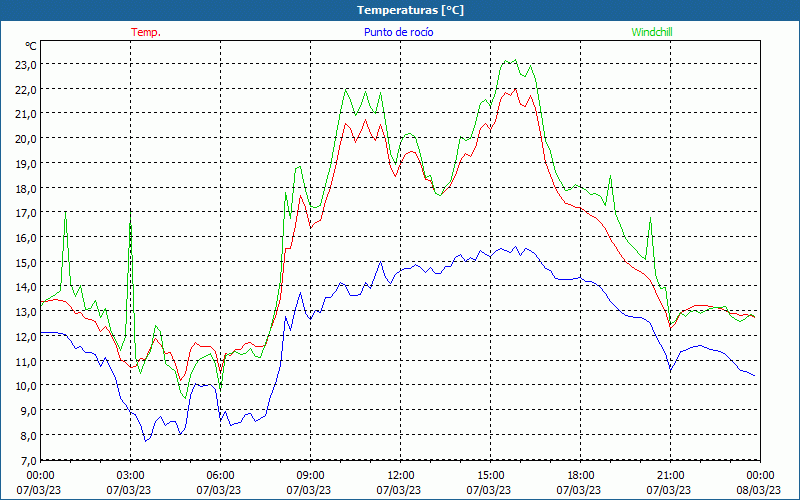The image size is (800, 500).
Task: Click the '23,0' y-axis value
Action: click(27, 65)
